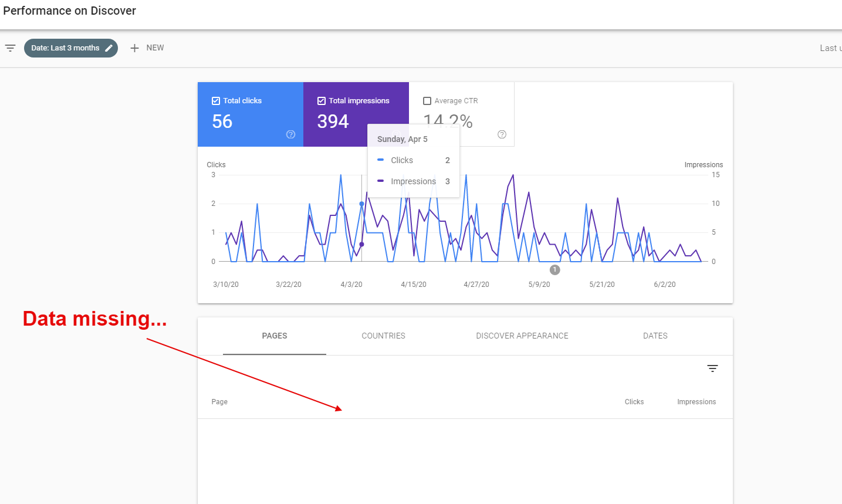Switch to the Discover Appearance tab

pyautogui.click(x=522, y=336)
